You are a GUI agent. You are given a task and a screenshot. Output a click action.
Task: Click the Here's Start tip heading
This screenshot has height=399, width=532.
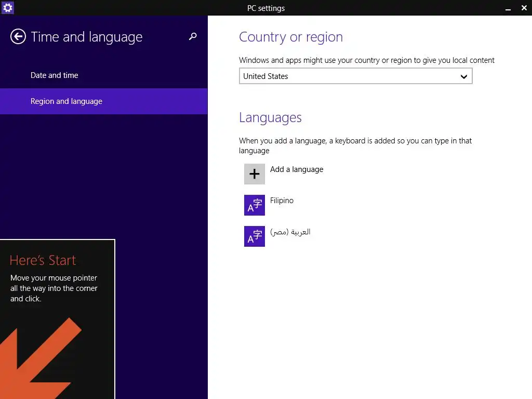(x=43, y=260)
